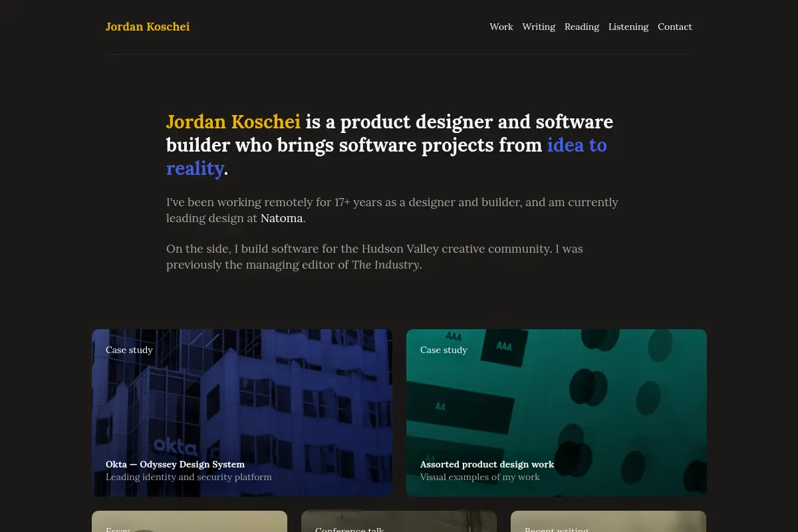Click 'The Industry' italic text
The image size is (798, 532).
point(386,265)
